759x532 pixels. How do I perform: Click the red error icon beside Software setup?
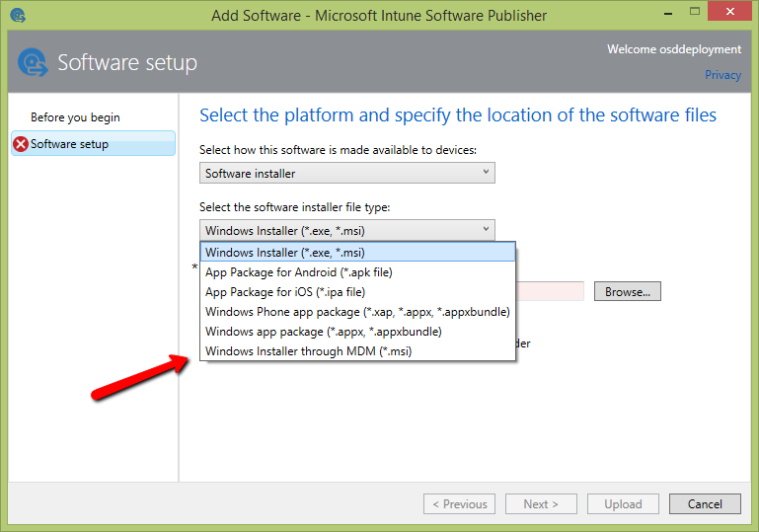point(21,144)
